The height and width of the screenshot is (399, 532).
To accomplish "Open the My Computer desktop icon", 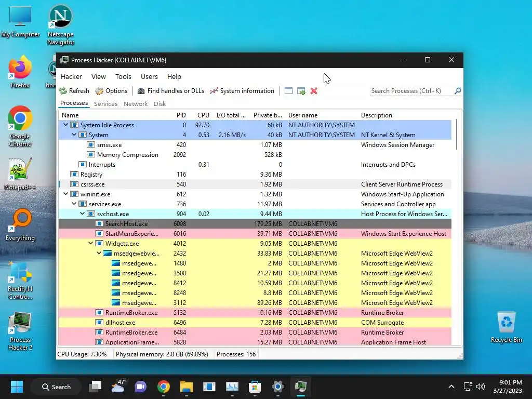I will (x=20, y=21).
